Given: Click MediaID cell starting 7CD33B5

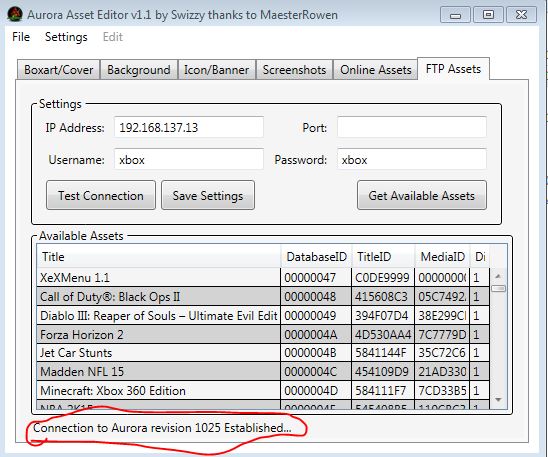Looking at the screenshot, I should click(x=442, y=390).
